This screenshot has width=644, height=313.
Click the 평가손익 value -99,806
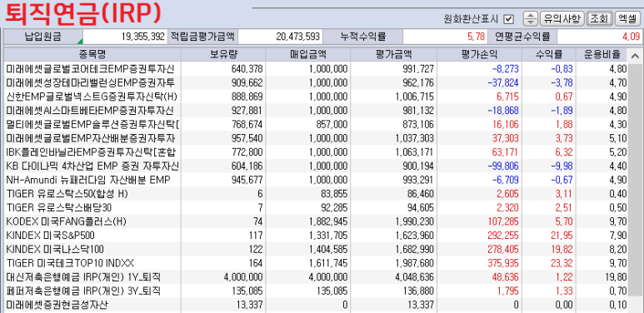pyautogui.click(x=503, y=166)
